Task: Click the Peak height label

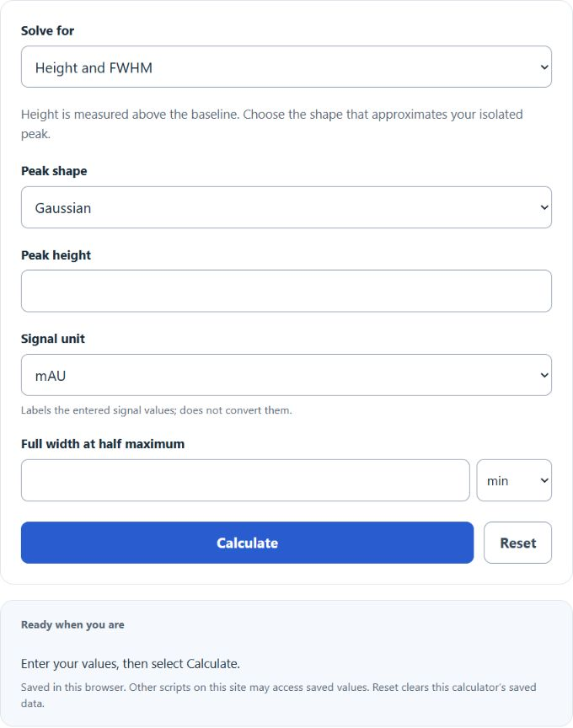Action: (x=56, y=255)
